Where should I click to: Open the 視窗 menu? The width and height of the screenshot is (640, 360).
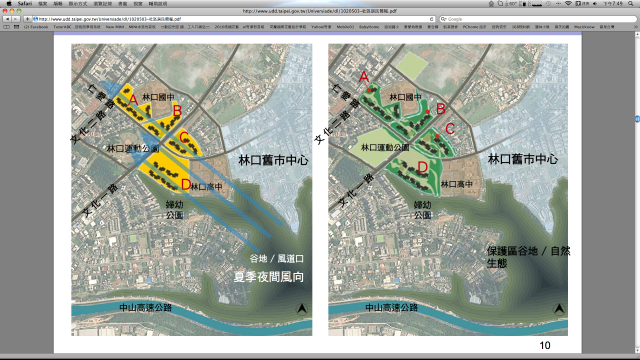pyautogui.click(x=138, y=3)
